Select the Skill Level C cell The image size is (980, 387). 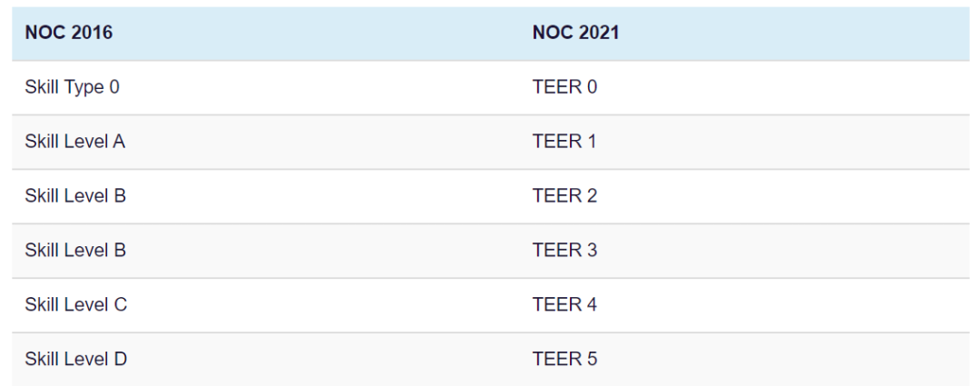click(x=266, y=305)
